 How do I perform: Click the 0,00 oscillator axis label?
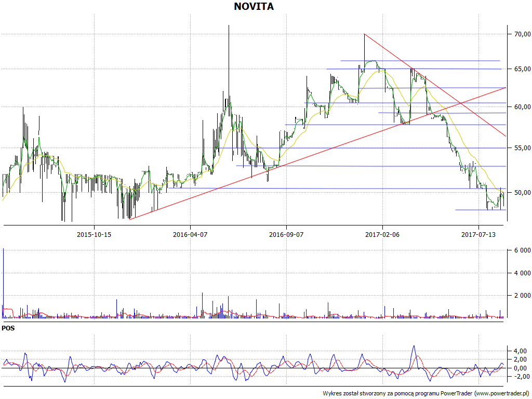519,368
